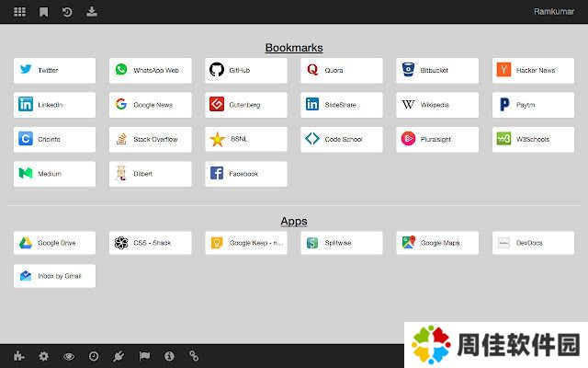Image resolution: width=588 pixels, height=368 pixels.
Task: Open settings gear in bottom bar
Action: [x=43, y=356]
